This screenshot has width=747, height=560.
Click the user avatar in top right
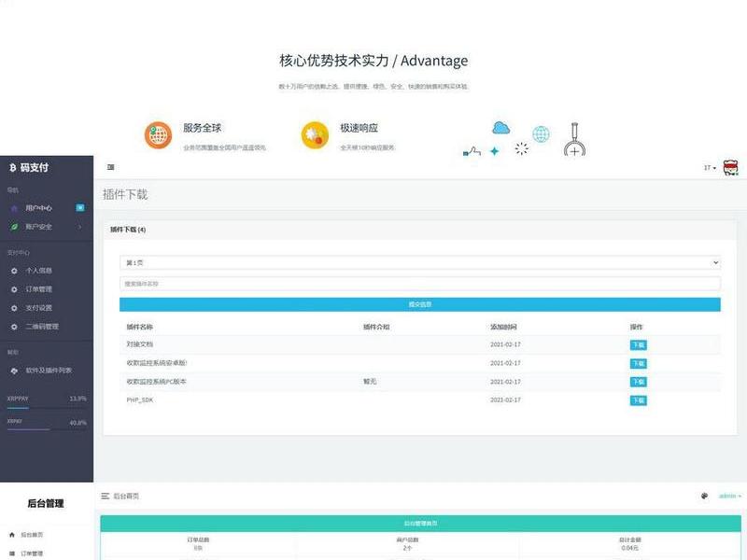click(x=731, y=168)
